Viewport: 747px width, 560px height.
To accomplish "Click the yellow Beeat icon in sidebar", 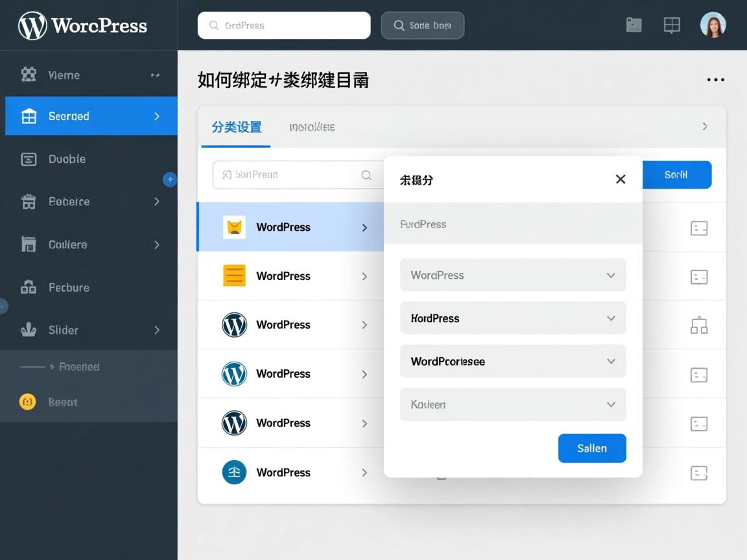I will click(x=28, y=402).
